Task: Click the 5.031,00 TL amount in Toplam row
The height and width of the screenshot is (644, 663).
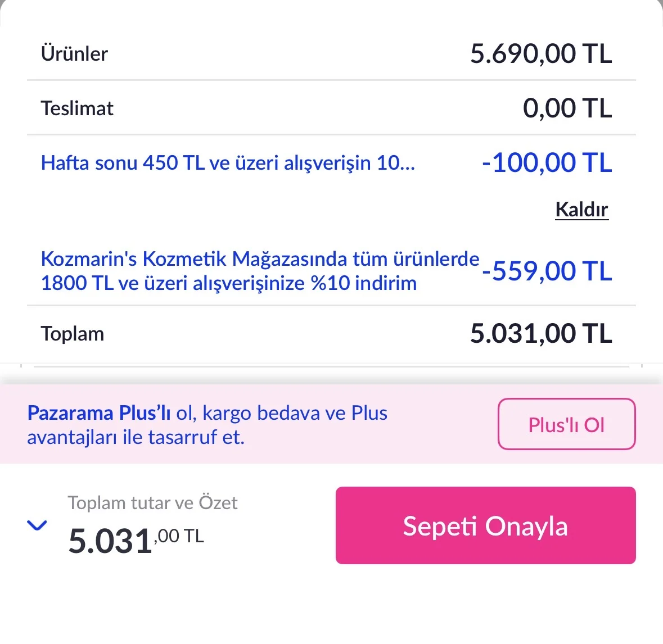Action: tap(540, 334)
